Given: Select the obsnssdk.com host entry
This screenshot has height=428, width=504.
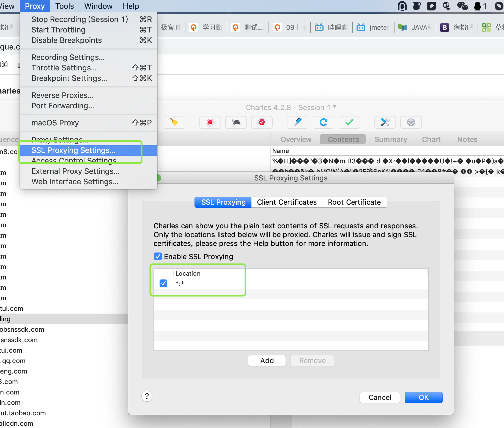Looking at the screenshot, I should coord(22,330).
